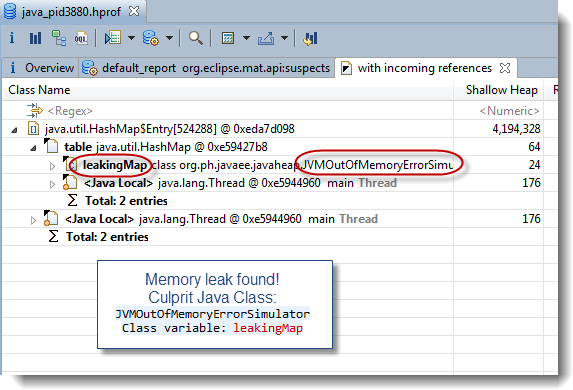Click the HashMap$Entry array object icon
Image resolution: width=573 pixels, height=390 pixels.
point(34,129)
